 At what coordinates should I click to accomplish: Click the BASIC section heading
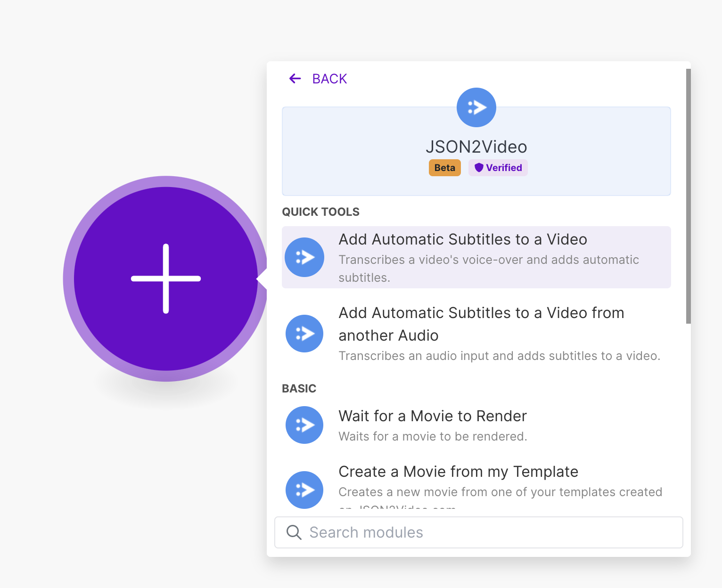pyautogui.click(x=299, y=389)
